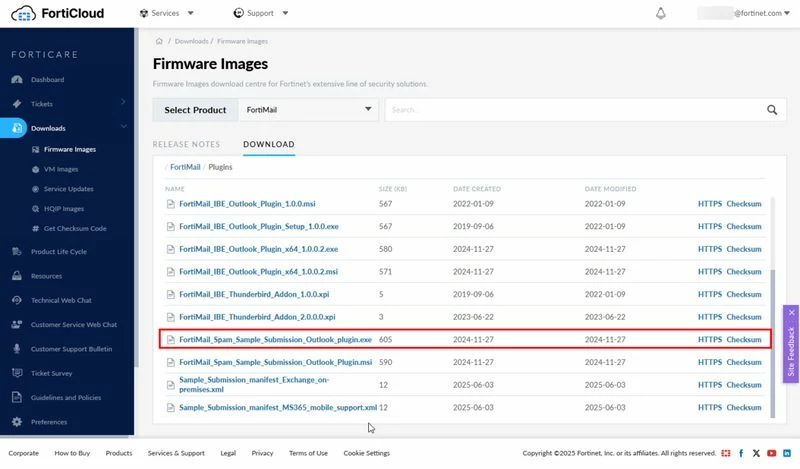Open FortiMail_IBE_Outlook_Plugin_Setup_1.0.0.exe link
The width and height of the screenshot is (800, 469).
click(259, 227)
